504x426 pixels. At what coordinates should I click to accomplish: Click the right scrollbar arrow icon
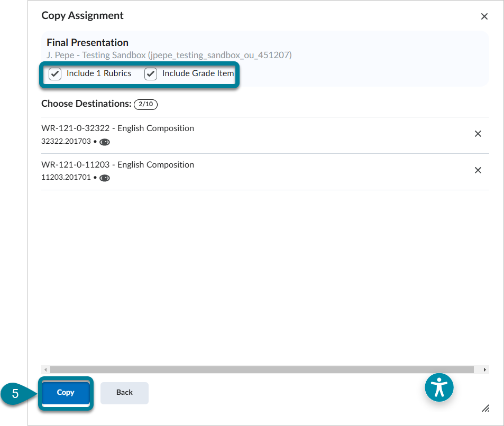pos(484,369)
